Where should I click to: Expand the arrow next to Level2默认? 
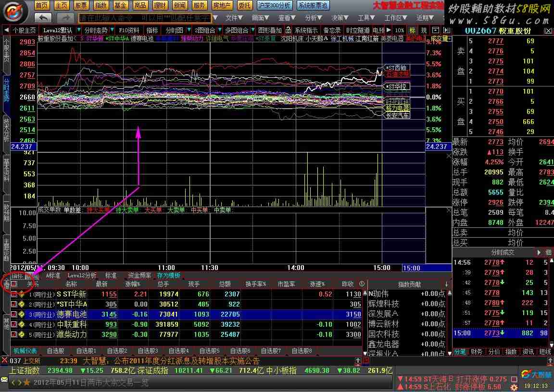click(78, 30)
